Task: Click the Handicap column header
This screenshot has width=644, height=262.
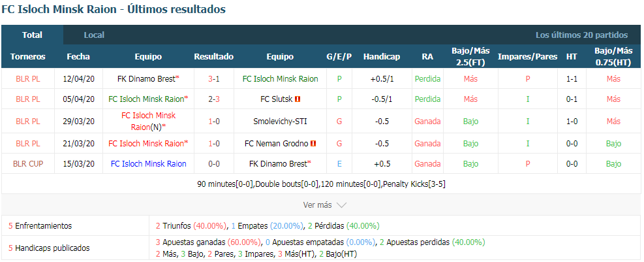Action: (382, 57)
